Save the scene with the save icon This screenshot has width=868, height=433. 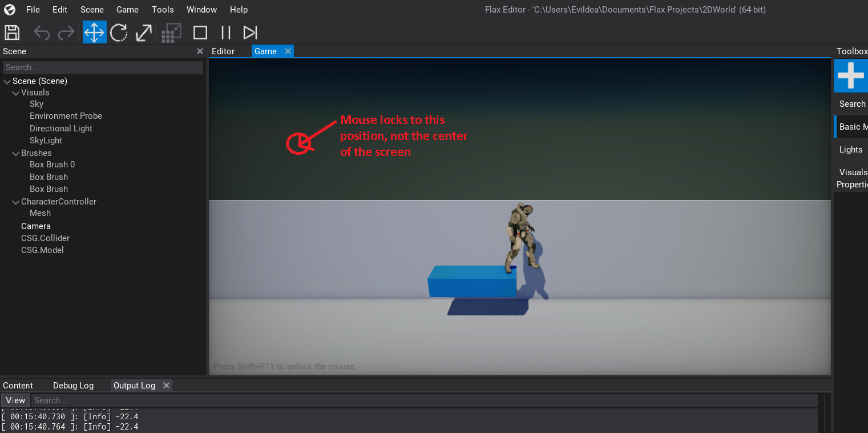tap(11, 32)
